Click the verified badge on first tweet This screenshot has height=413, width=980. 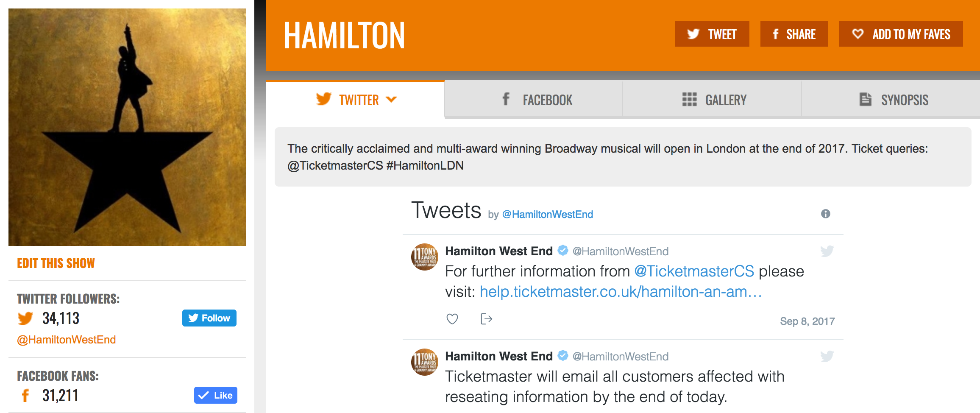point(562,251)
